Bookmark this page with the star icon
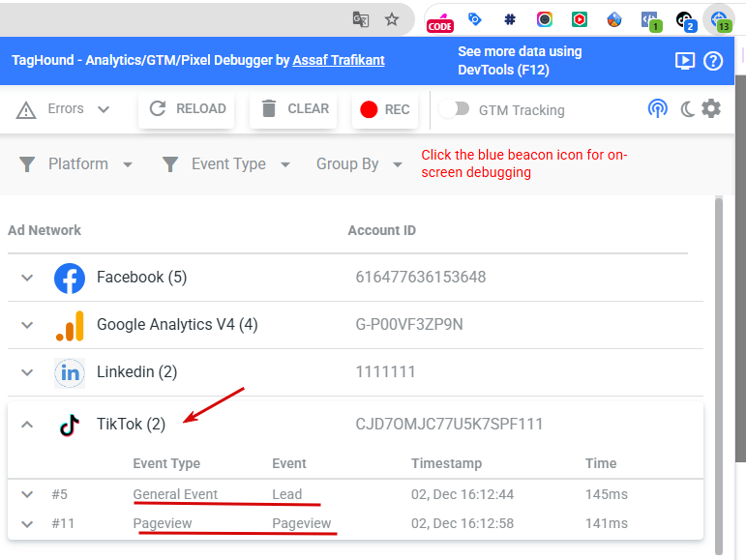746x560 pixels. (x=392, y=19)
